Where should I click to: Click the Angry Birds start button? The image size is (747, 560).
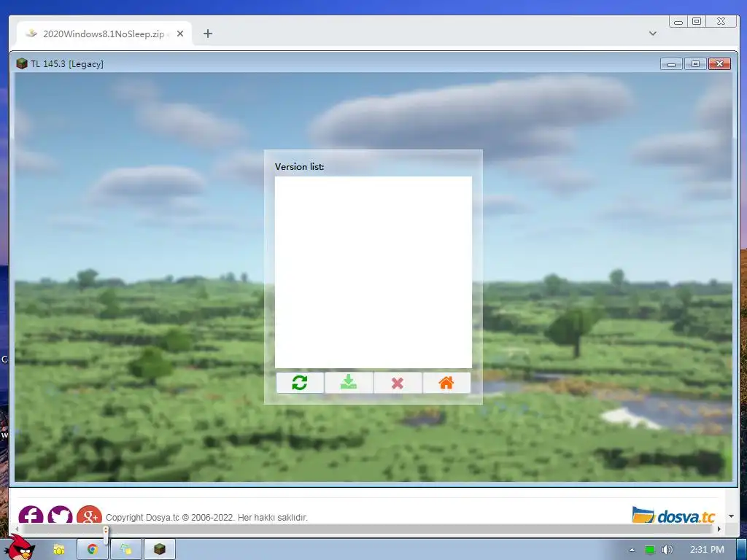click(x=20, y=548)
